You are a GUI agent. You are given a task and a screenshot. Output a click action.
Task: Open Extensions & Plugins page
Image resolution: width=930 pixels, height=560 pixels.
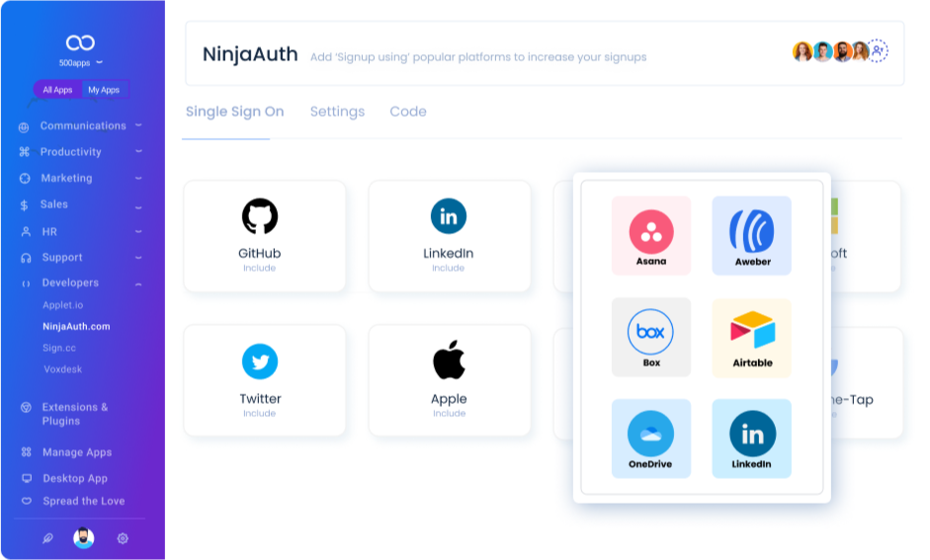[x=75, y=414]
